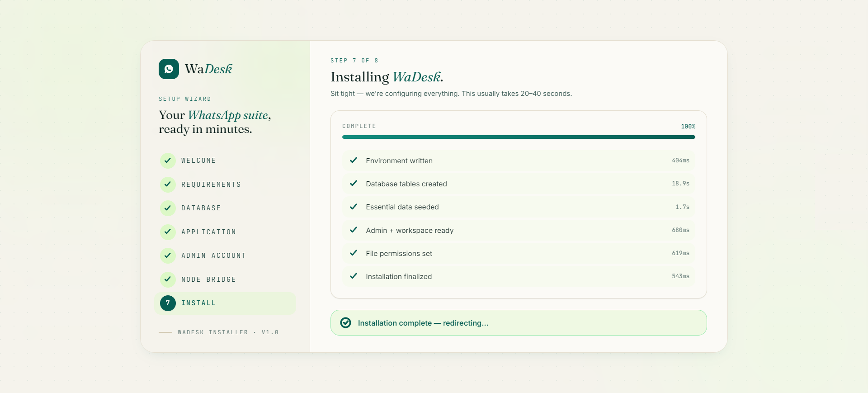Click the 'Essential data seeded' task text
The height and width of the screenshot is (393, 868).
[402, 207]
